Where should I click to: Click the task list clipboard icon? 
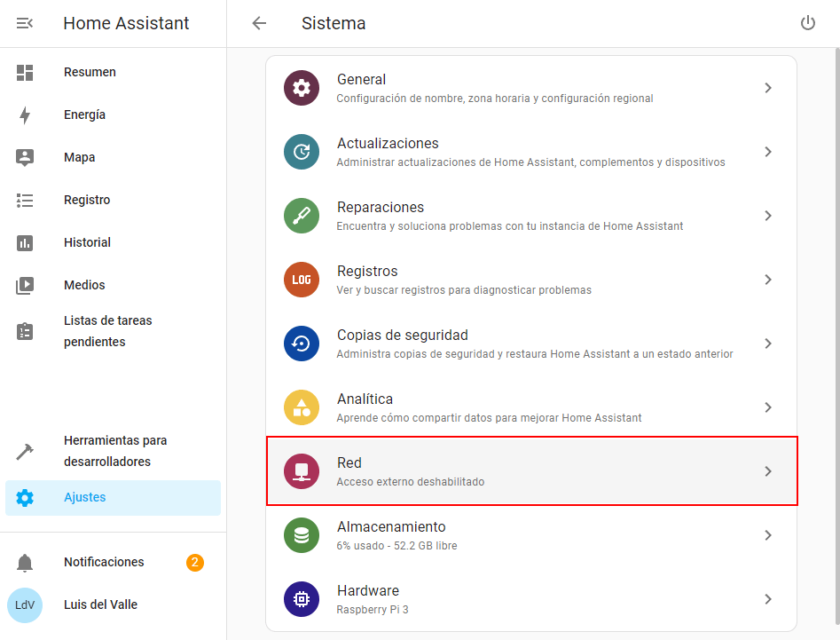point(25,331)
